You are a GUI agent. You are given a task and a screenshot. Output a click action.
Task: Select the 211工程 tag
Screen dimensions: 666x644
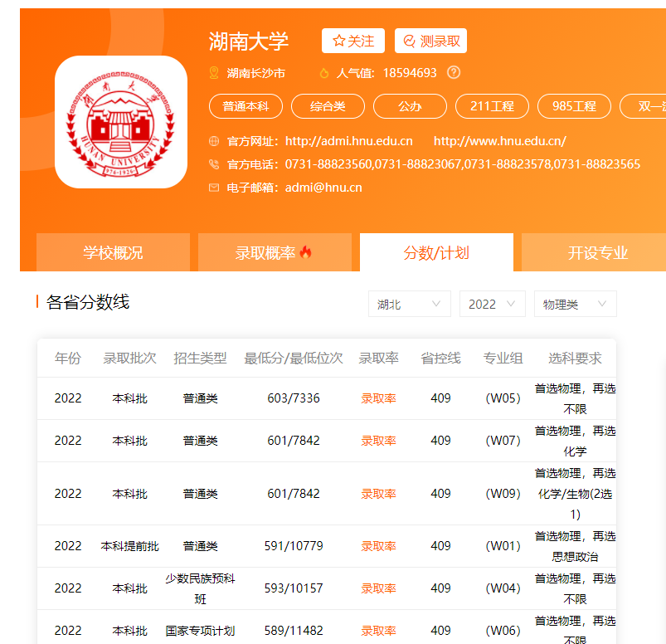493,106
